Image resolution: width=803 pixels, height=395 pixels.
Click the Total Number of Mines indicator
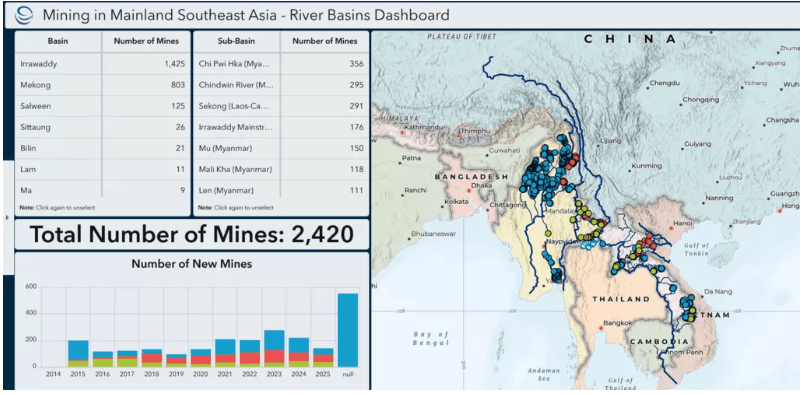[192, 234]
